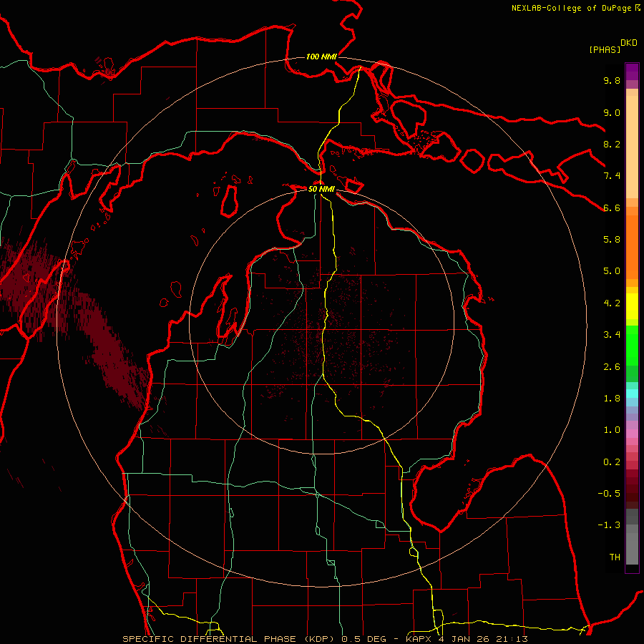The image size is (644, 644).
Task: Pick the purple color at the scale top
Action: point(632,72)
